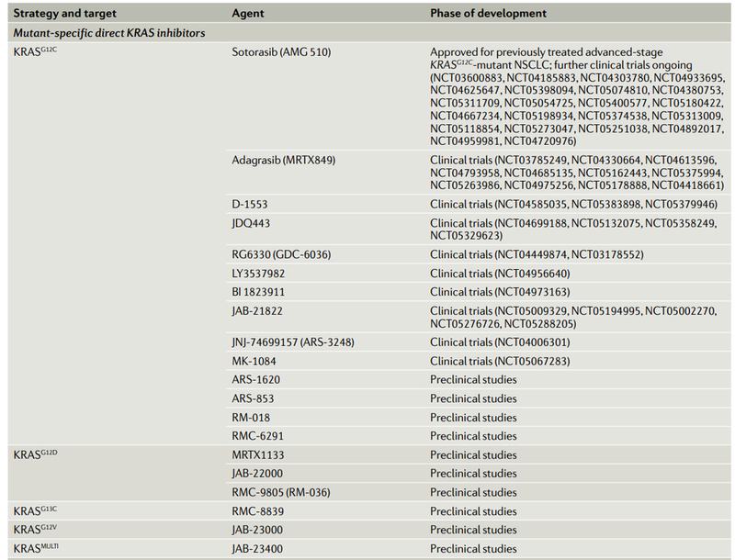
Task: Click the JAB-21822 agent entry
Action: pyautogui.click(x=256, y=311)
